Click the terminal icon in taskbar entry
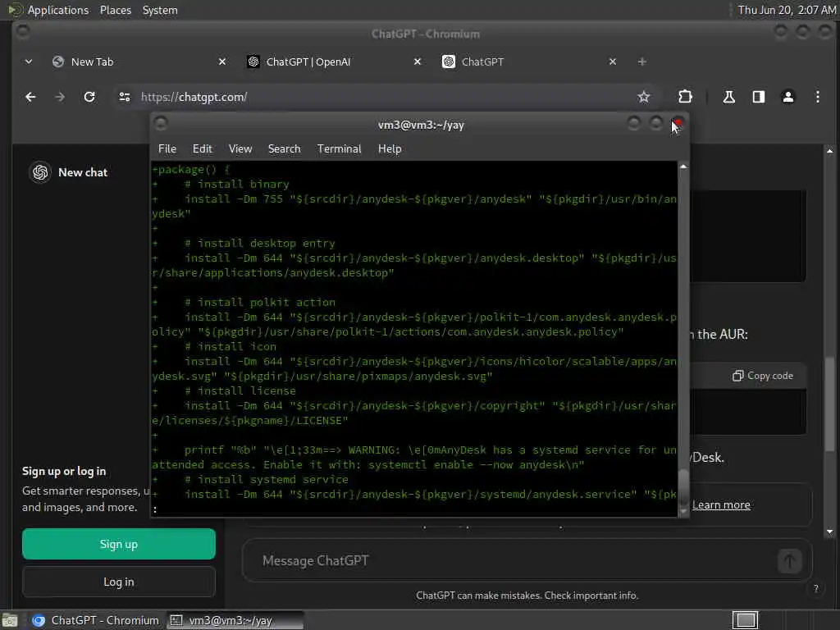This screenshot has height=630, width=840. 176,620
